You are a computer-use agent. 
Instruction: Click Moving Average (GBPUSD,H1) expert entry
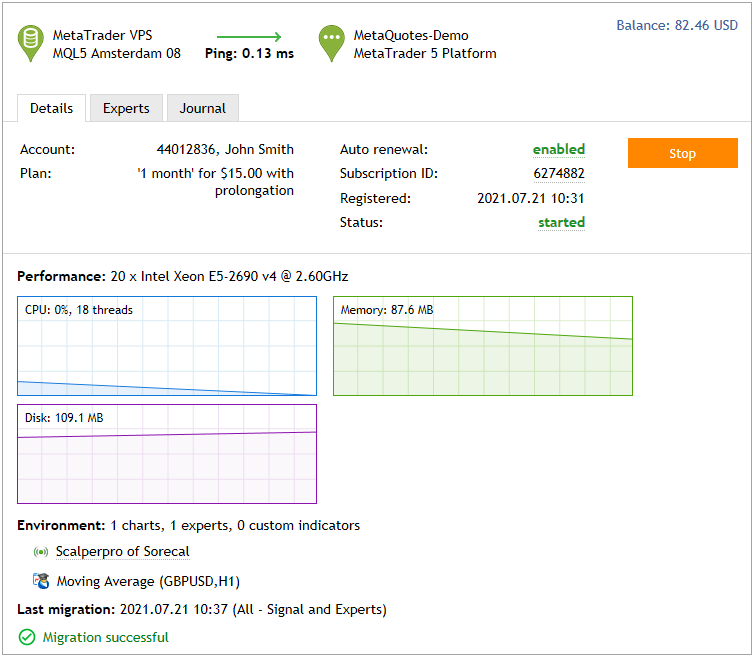pos(148,581)
